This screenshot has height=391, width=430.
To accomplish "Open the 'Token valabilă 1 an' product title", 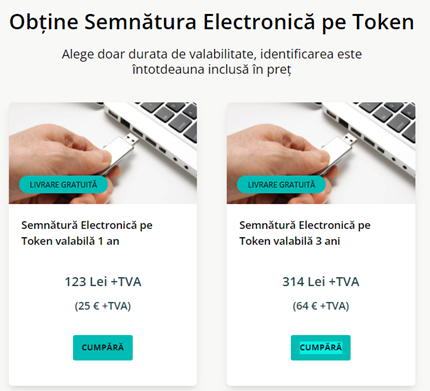I will pos(87,233).
